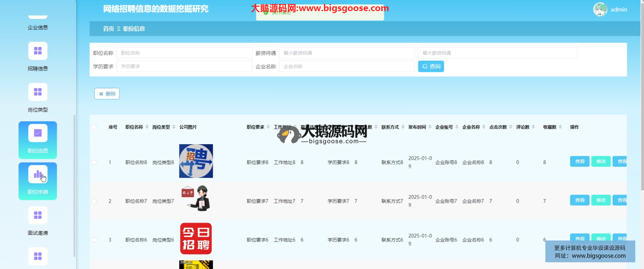
Task: Sort by 发布时间 column arrows
Action: [430, 127]
